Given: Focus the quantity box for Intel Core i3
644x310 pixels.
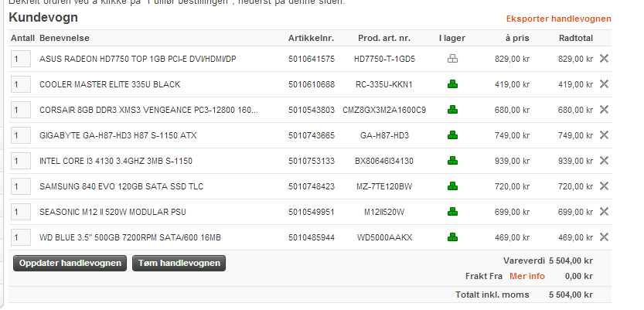Looking at the screenshot, I should click(21, 161).
